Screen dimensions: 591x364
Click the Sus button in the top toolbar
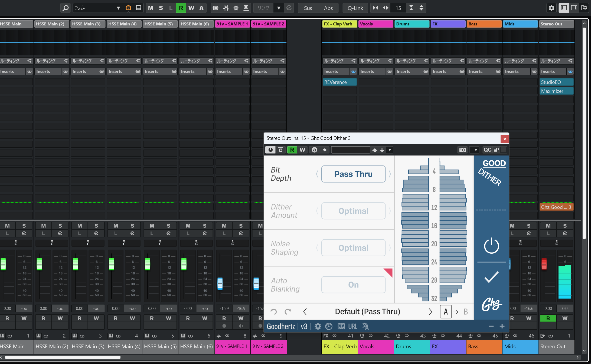[x=308, y=8]
